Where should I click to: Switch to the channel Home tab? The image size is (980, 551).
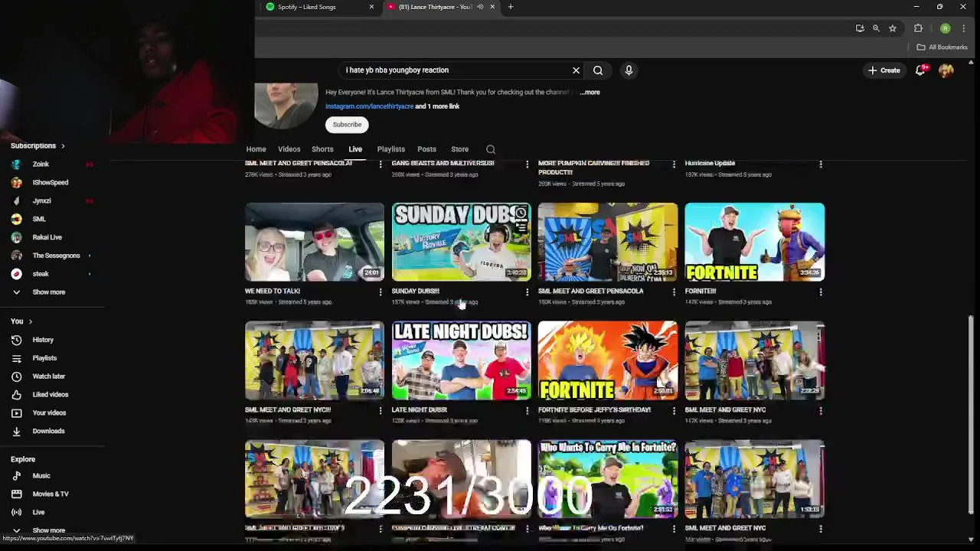tap(256, 149)
